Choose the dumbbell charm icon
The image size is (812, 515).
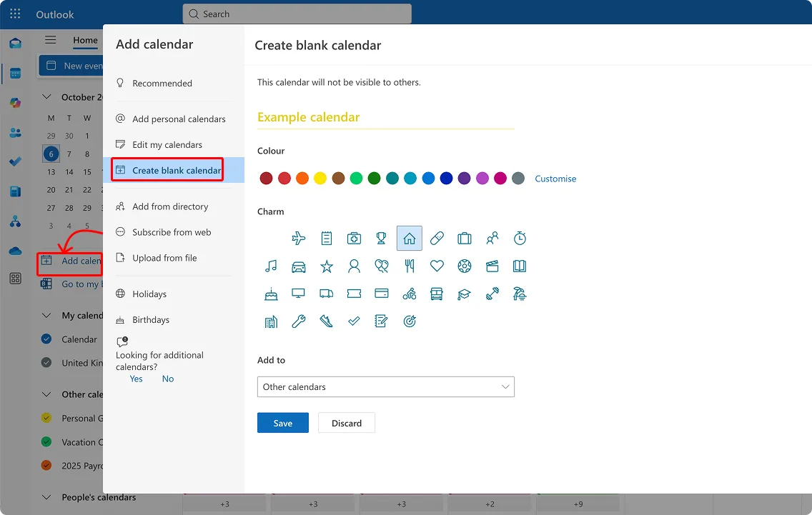(492, 294)
